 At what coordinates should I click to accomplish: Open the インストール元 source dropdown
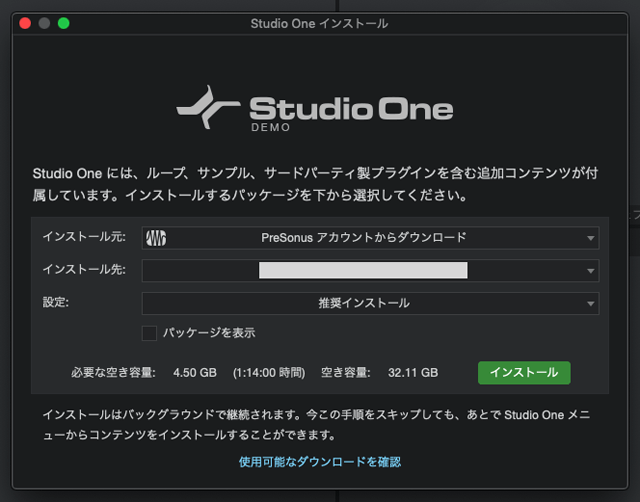coord(370,238)
